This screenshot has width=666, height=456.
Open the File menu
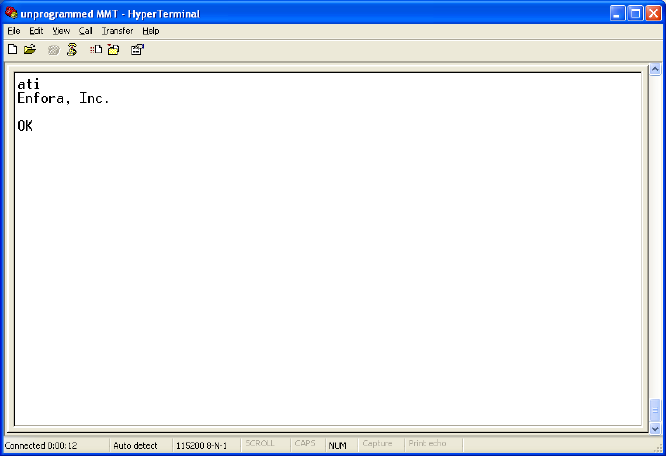pyautogui.click(x=14, y=31)
